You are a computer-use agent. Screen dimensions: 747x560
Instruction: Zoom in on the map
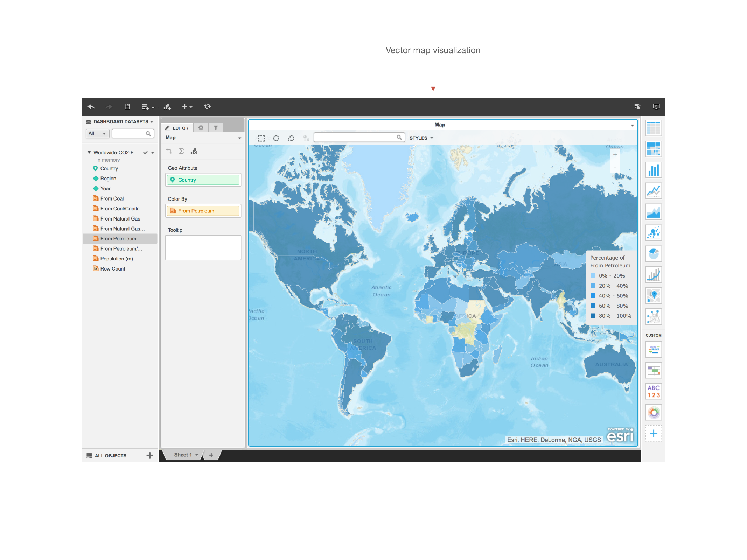615,155
